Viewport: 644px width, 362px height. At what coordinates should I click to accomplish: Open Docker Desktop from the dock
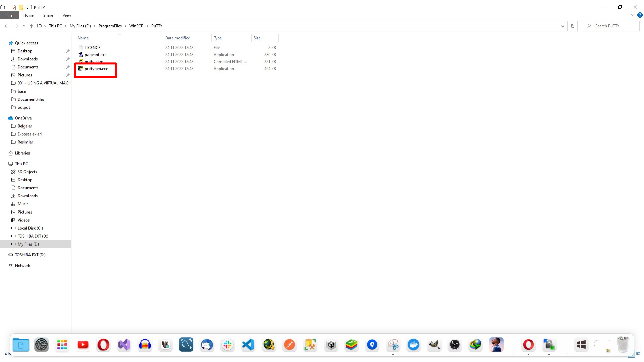(x=413, y=345)
